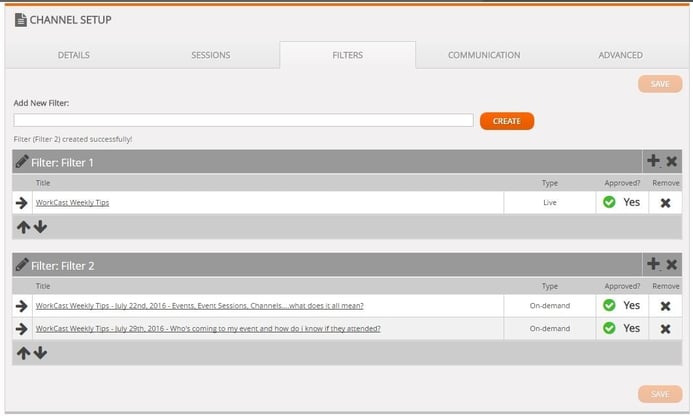Delete Filter 2 using header X icon
The width and height of the screenshot is (693, 416).
(x=671, y=265)
